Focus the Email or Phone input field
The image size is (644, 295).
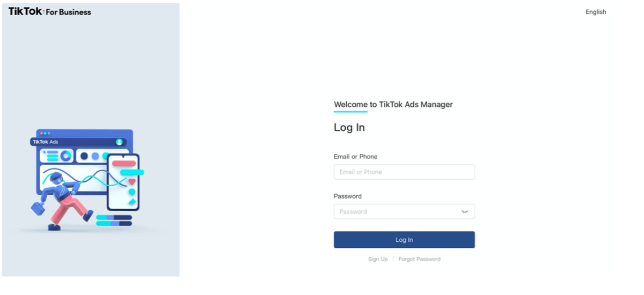point(404,172)
